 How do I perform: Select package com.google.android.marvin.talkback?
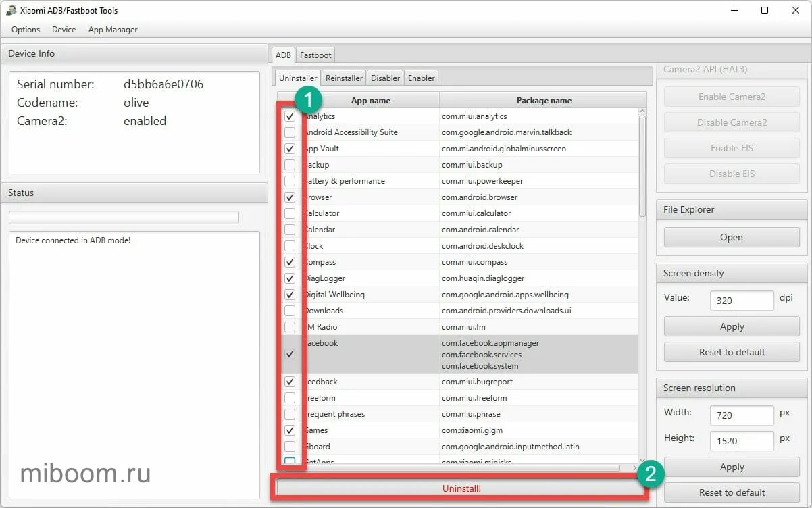pyautogui.click(x=507, y=132)
